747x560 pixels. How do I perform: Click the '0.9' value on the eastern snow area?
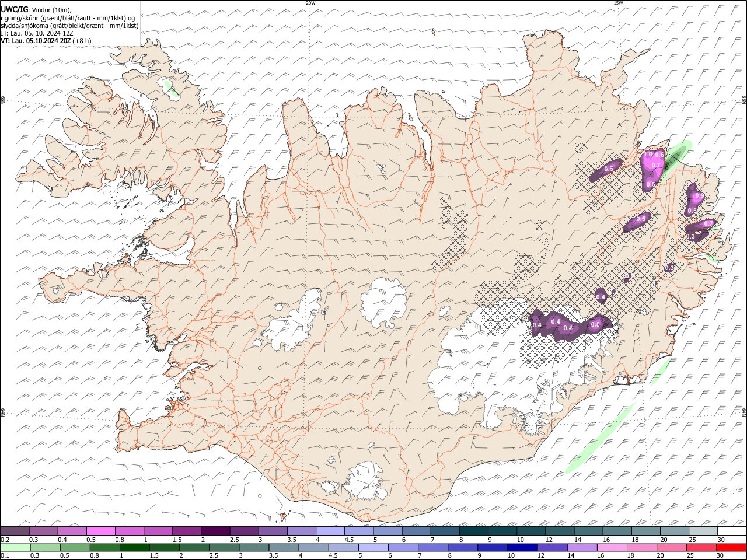699,195
